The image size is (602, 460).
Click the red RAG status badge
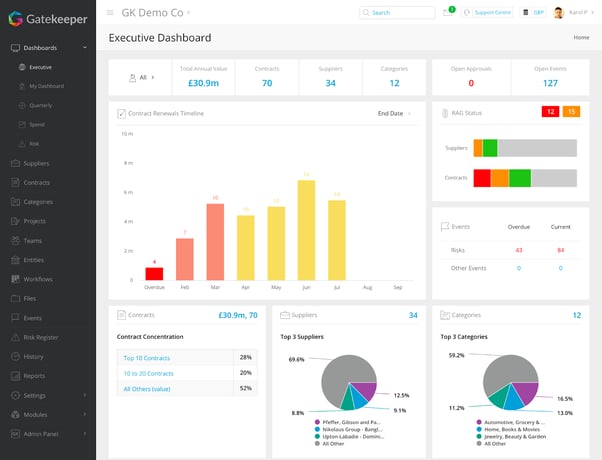click(550, 112)
